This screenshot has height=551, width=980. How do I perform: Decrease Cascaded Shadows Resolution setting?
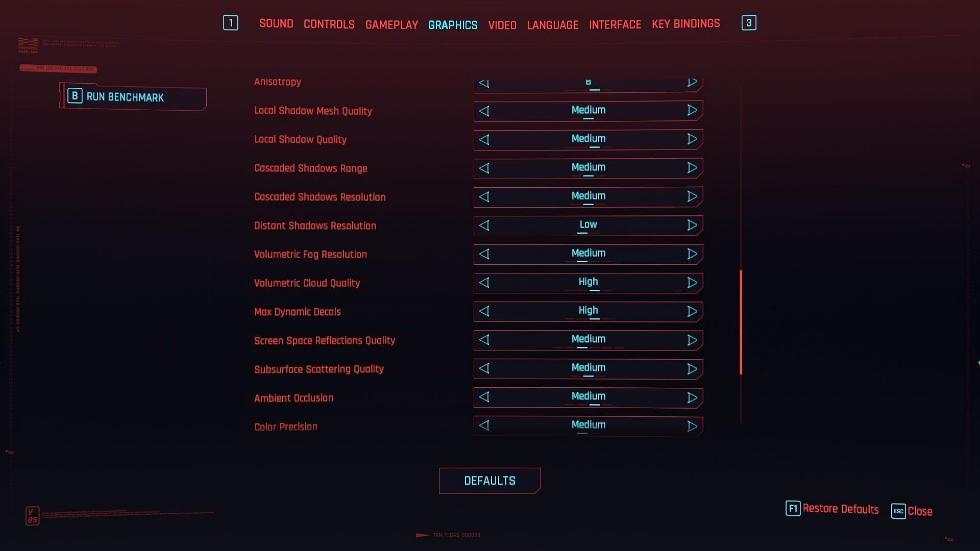484,196
